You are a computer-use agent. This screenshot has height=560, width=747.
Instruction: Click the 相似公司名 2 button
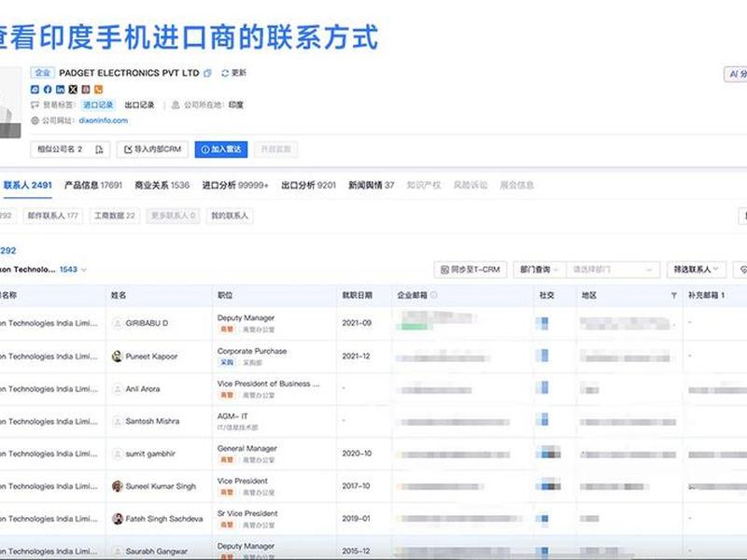pos(71,149)
